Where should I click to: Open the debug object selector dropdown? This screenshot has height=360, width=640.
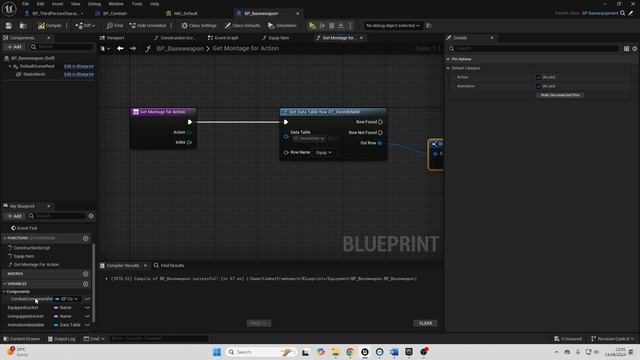tap(393, 26)
